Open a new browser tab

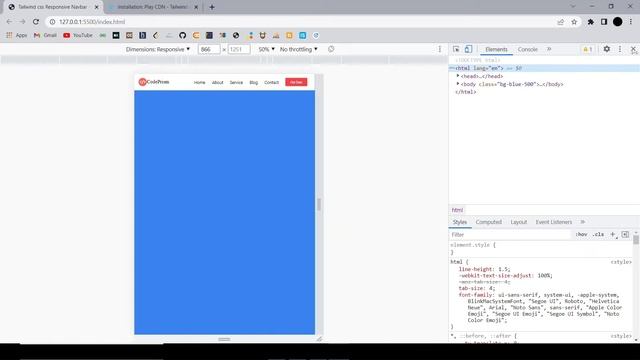[x=211, y=7]
